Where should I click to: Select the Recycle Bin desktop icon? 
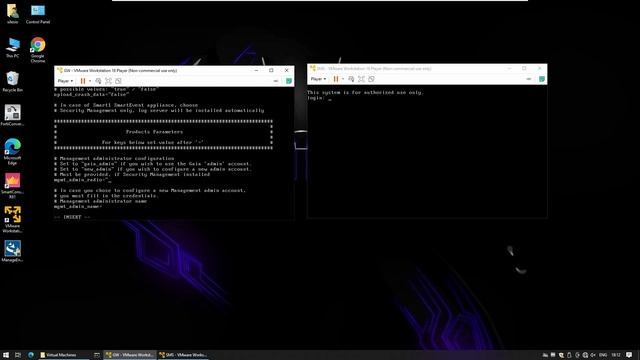point(13,82)
